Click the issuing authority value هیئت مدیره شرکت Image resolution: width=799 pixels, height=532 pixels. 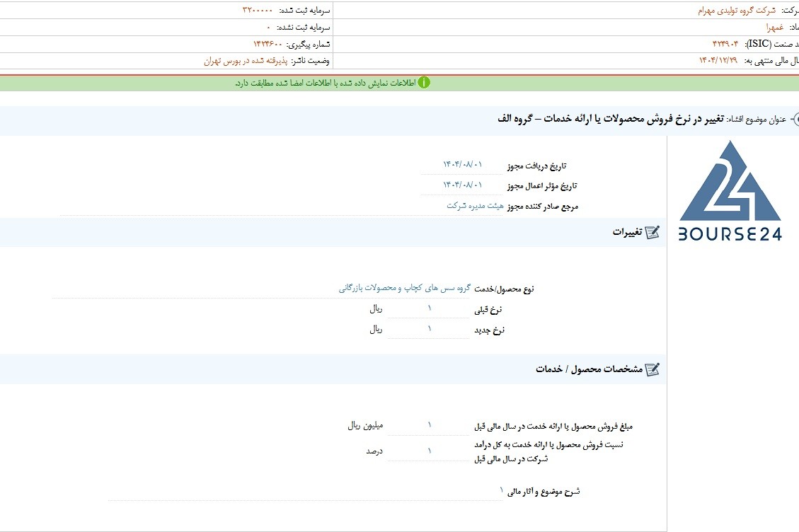[475, 206]
